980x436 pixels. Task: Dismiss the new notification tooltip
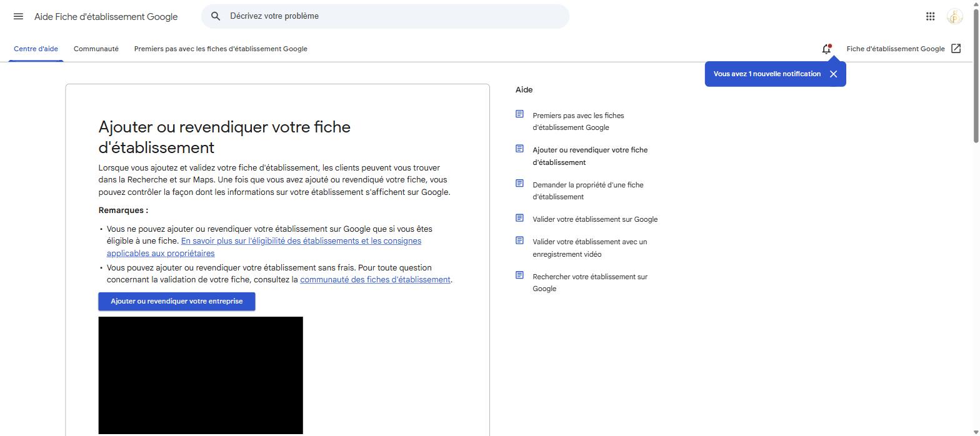[833, 74]
